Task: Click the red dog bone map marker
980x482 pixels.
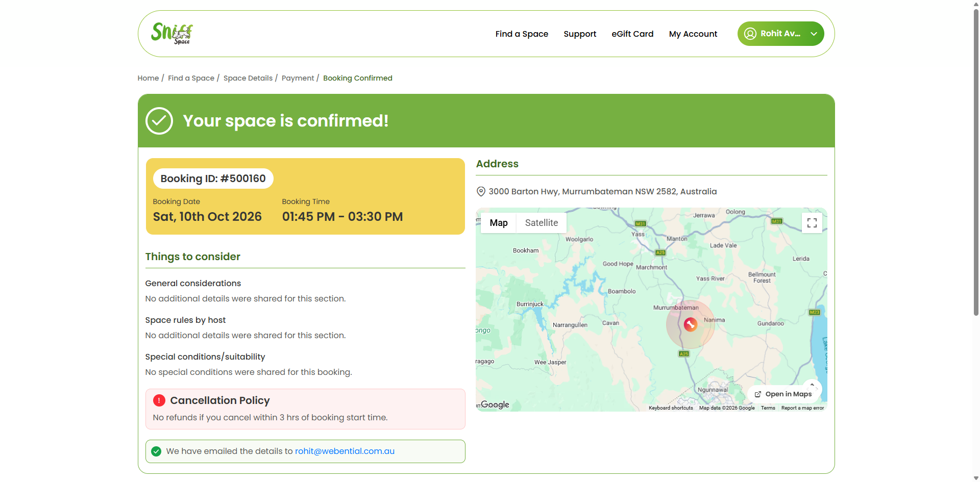Action: click(x=691, y=324)
